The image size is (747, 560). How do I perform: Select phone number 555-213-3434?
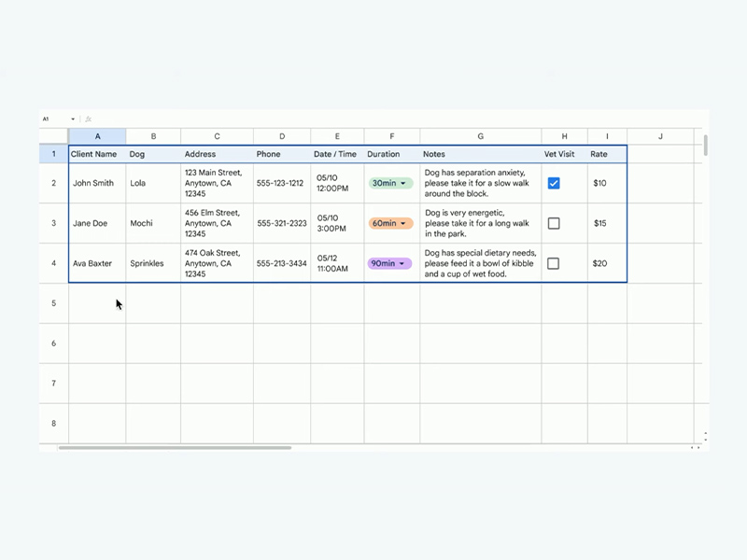(282, 263)
